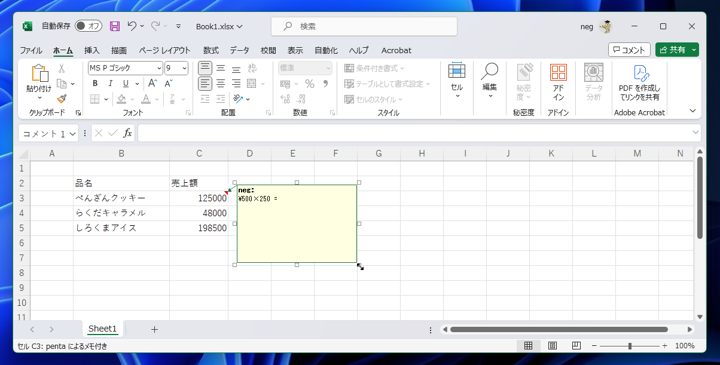The height and width of the screenshot is (365, 720).
Task: Click the Fill Color paint bucket
Action: [x=122, y=99]
